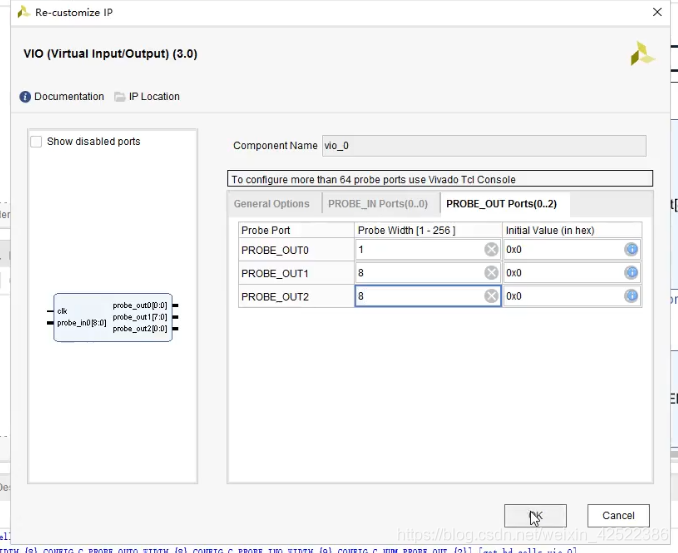Enable Show disabled ports checkbox
Screen dimensions: 678x553
pos(36,142)
